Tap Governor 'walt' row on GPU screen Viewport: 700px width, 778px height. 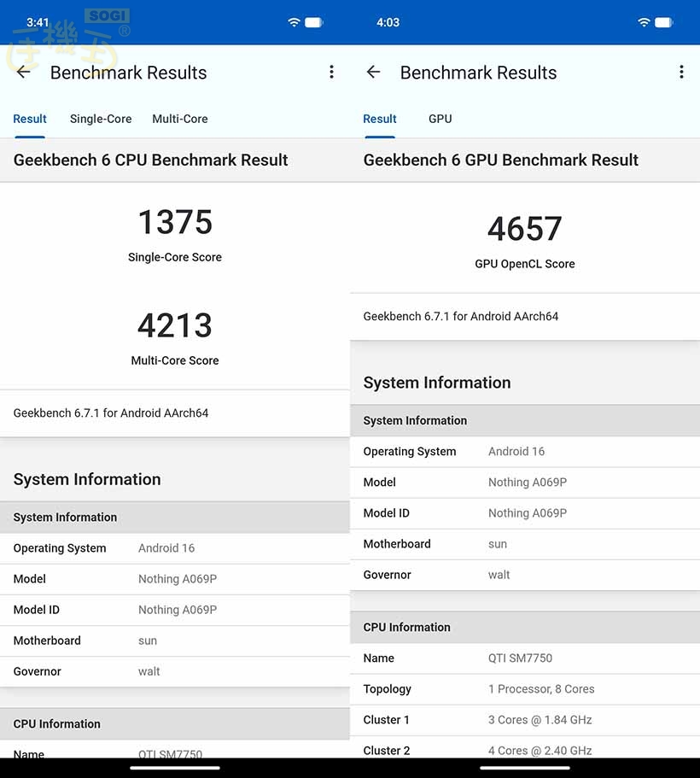[525, 575]
